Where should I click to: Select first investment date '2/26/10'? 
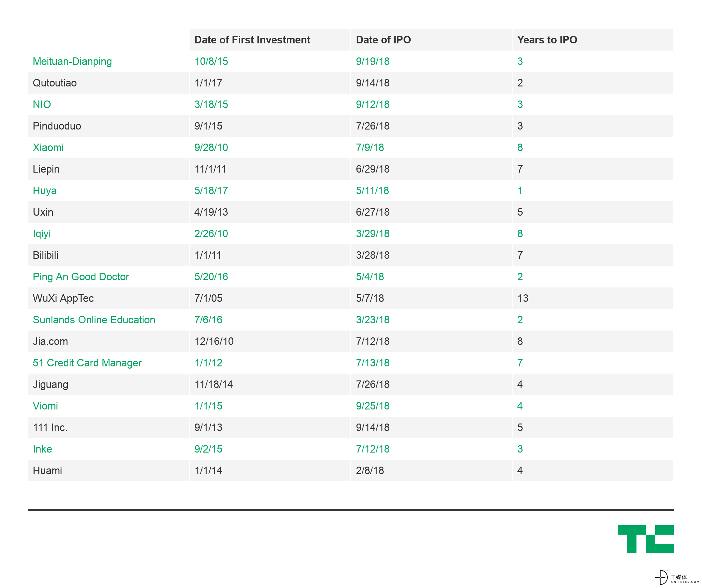click(211, 234)
